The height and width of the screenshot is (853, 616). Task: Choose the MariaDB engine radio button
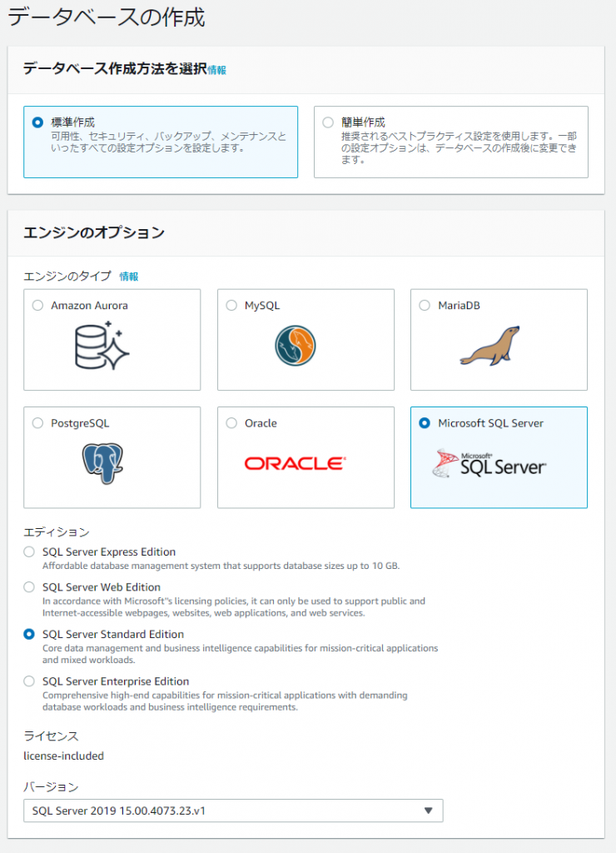(x=425, y=305)
